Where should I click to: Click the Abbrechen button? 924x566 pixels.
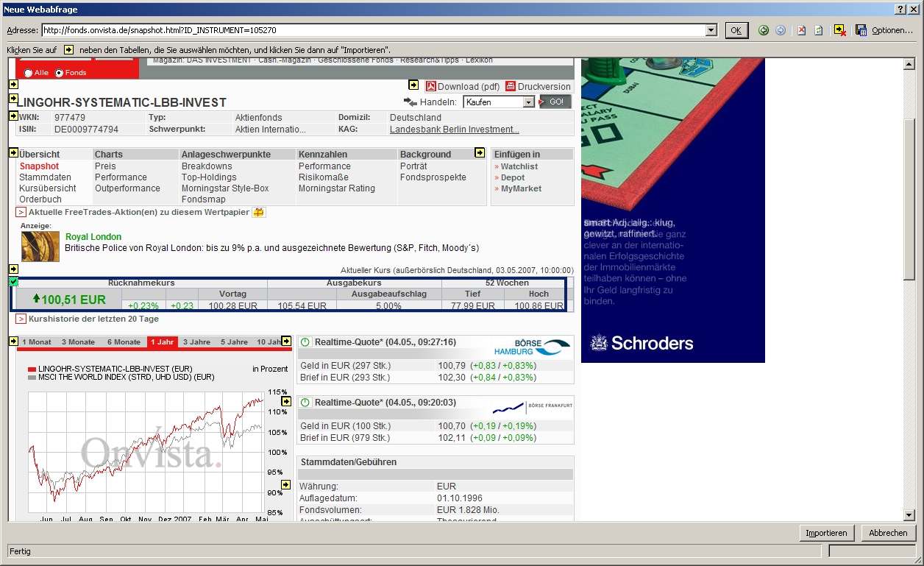click(x=888, y=533)
